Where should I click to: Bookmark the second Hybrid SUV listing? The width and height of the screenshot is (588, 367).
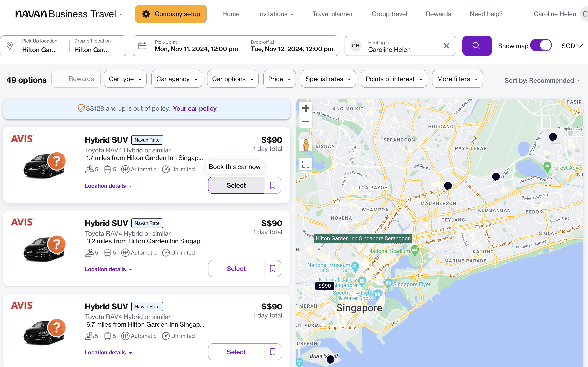[272, 268]
